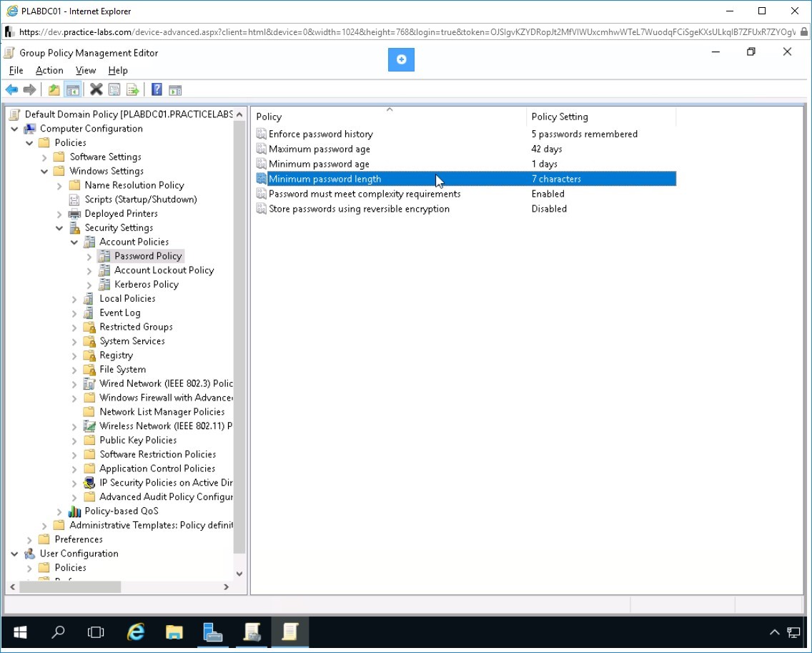Viewport: 812px width, 653px height.
Task: Show hidden tray icons chevron
Action: [x=774, y=632]
